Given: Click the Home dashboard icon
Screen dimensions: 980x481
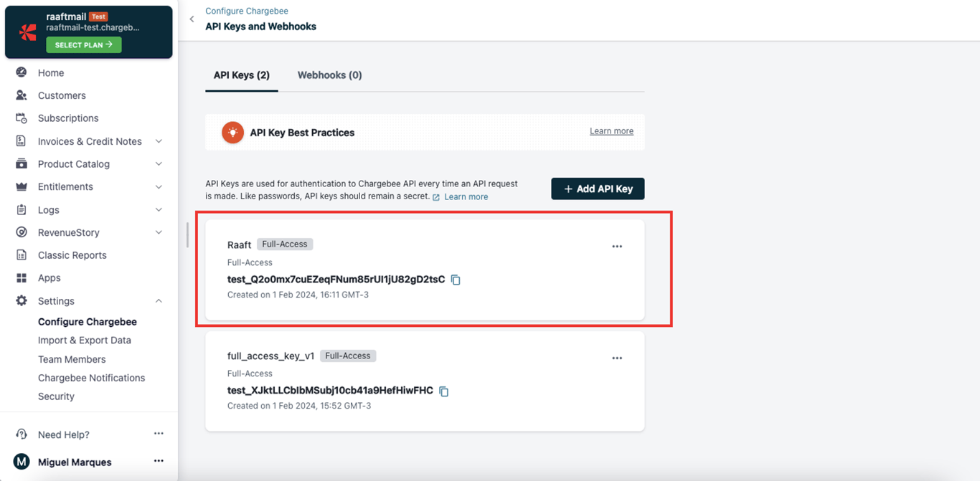Looking at the screenshot, I should pos(22,72).
